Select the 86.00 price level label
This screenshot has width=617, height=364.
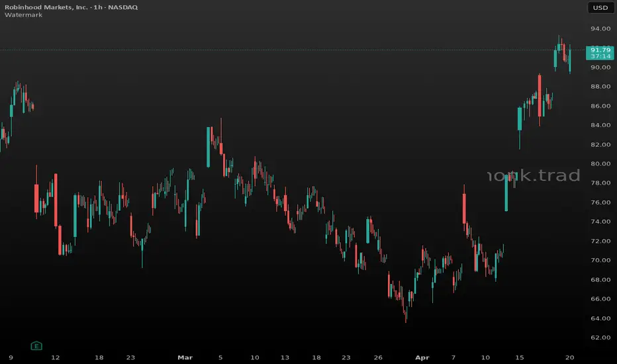coord(600,106)
